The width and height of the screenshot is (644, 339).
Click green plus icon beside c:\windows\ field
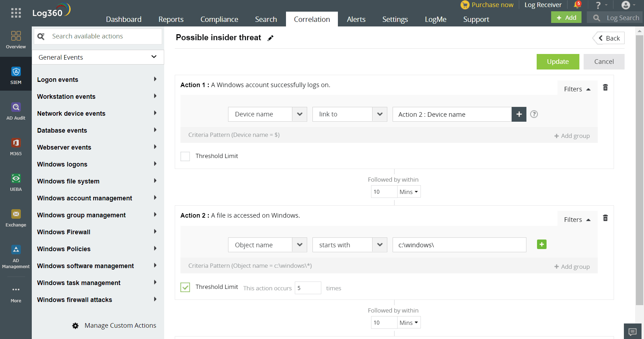pyautogui.click(x=542, y=244)
